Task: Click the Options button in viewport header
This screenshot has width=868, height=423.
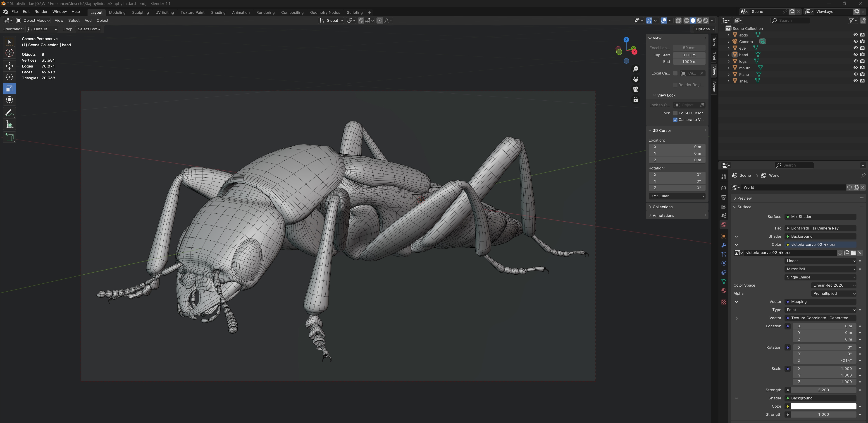Action: (705, 29)
